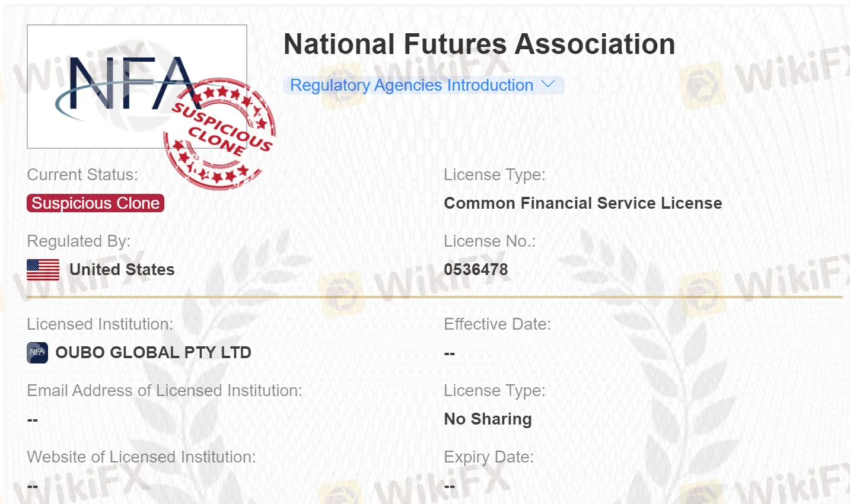Open the Regulatory Agencies Introduction link
850x504 pixels.
411,85
